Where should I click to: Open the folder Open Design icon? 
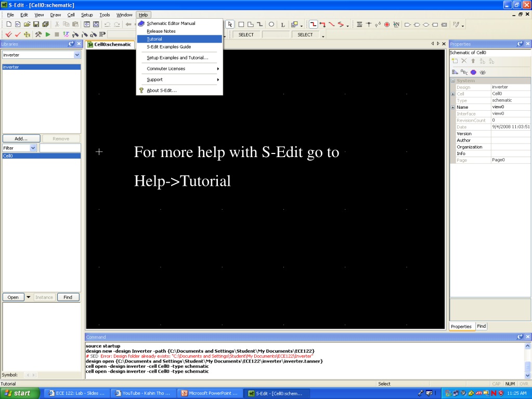point(27,24)
